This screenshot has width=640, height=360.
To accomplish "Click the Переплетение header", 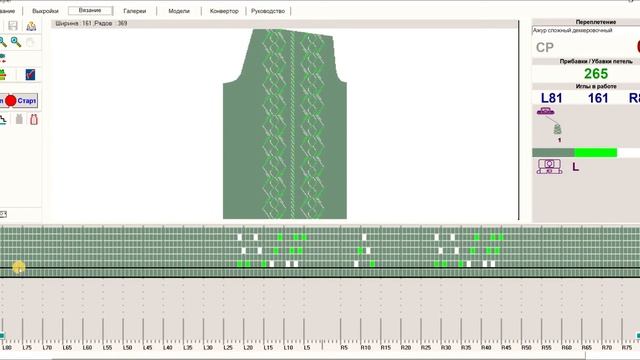I will 596,22.
